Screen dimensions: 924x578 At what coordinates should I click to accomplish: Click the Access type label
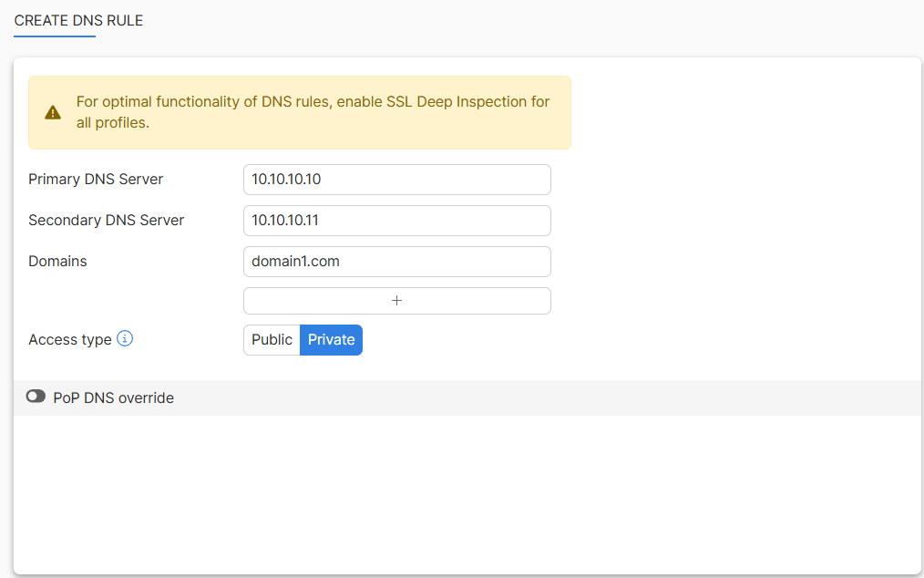pos(69,338)
